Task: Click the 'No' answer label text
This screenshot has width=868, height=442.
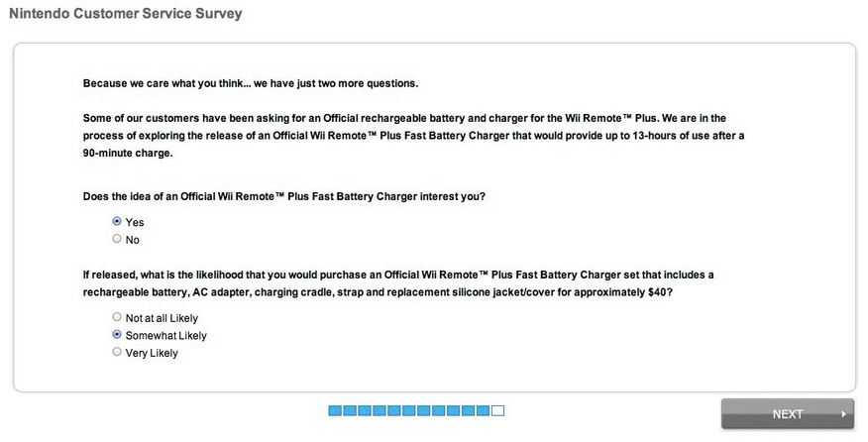Action: [x=133, y=240]
